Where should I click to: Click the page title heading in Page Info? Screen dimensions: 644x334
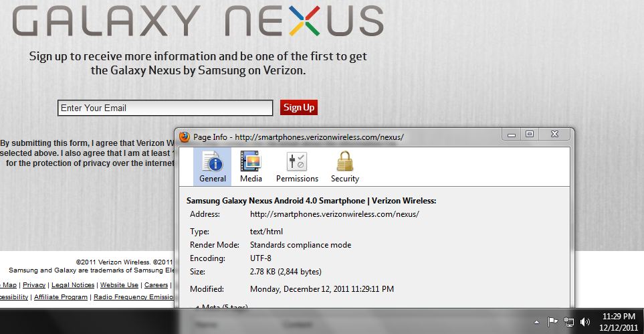(311, 201)
